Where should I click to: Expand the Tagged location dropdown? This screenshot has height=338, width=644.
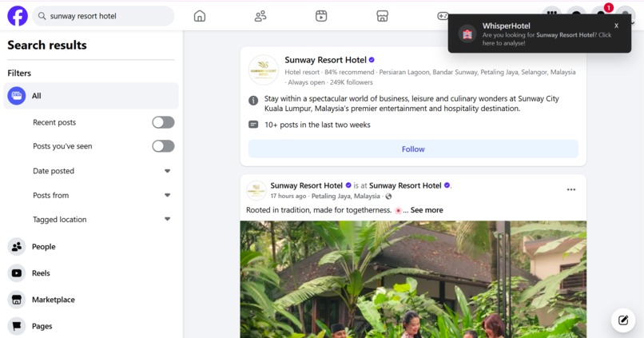pyautogui.click(x=167, y=219)
